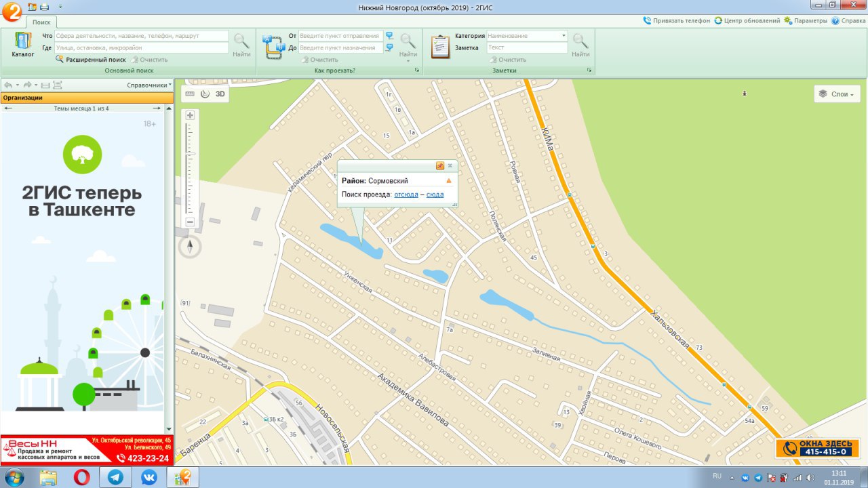Expand the Как проехать group dialog launcher
The width and height of the screenshot is (868, 488).
(417, 70)
